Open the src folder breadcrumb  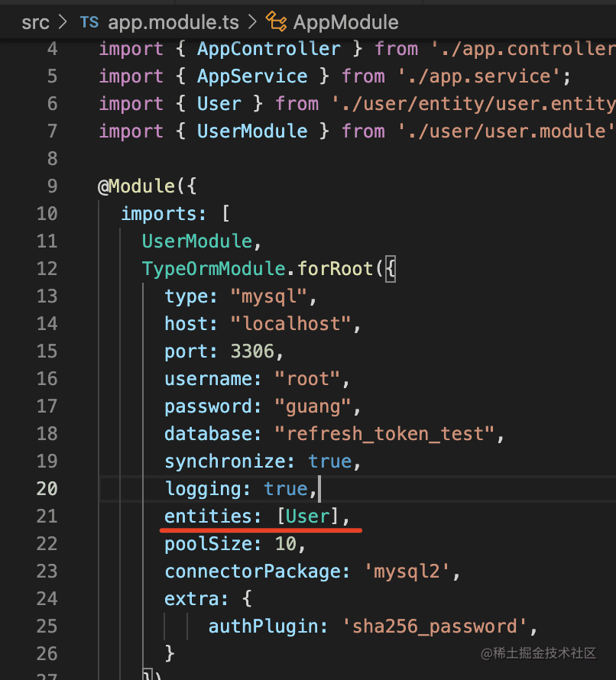[x=35, y=22]
